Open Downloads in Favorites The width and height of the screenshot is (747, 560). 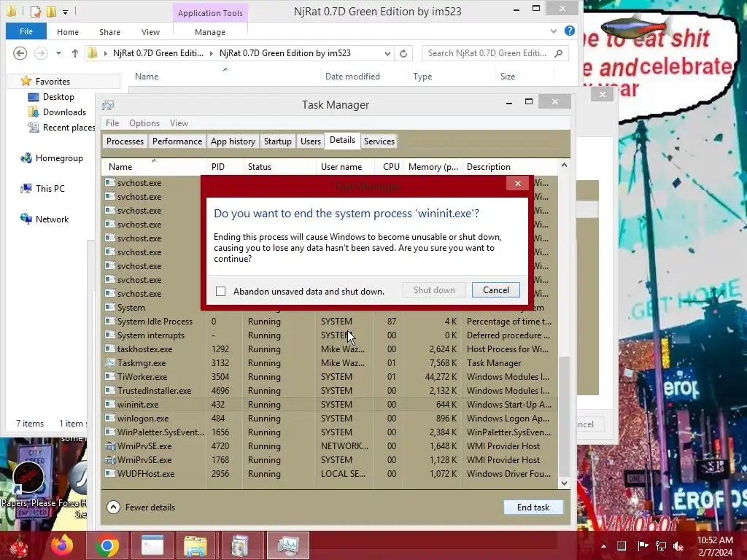coord(57,112)
